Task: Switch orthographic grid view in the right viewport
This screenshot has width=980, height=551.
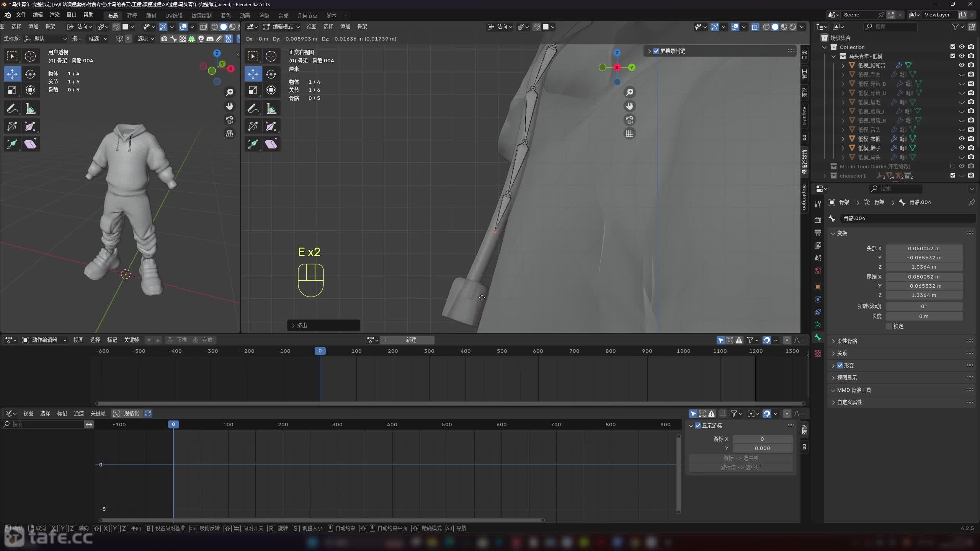Action: 629,133
